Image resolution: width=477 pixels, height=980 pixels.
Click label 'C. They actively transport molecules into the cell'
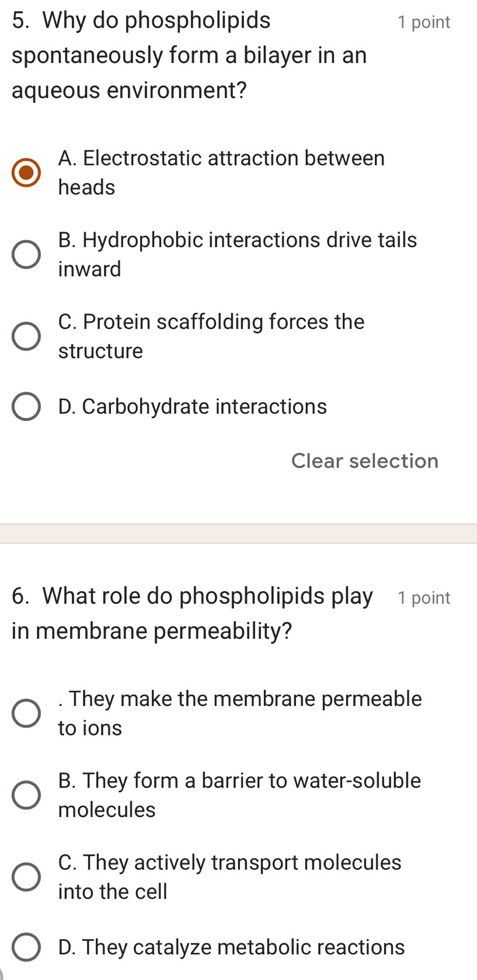tap(229, 877)
